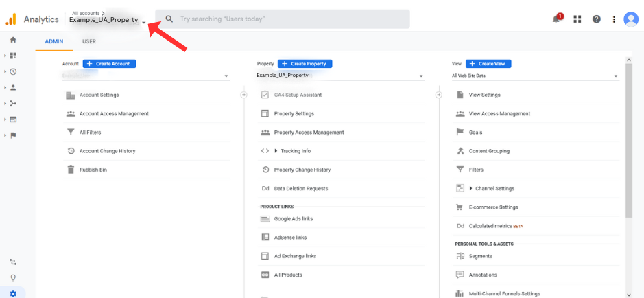Open Conversions flag sidebar icon
Viewport: 644px width, 298px height.
[13, 135]
